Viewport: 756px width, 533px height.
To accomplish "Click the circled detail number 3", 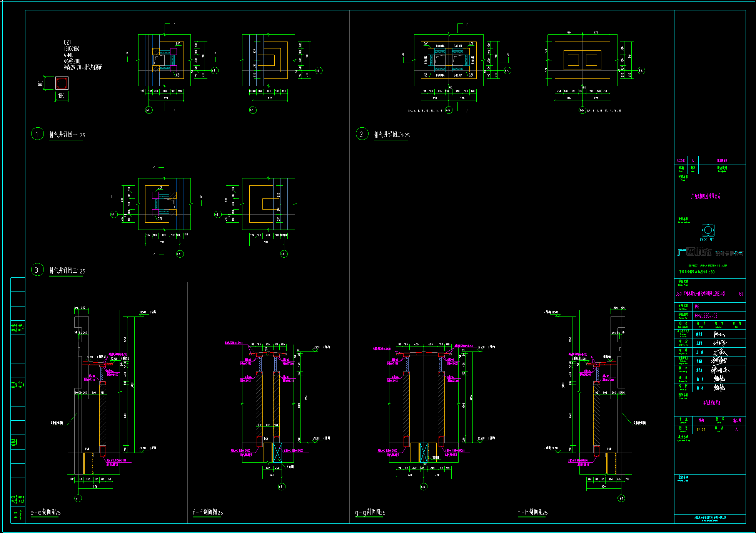I will 37,270.
